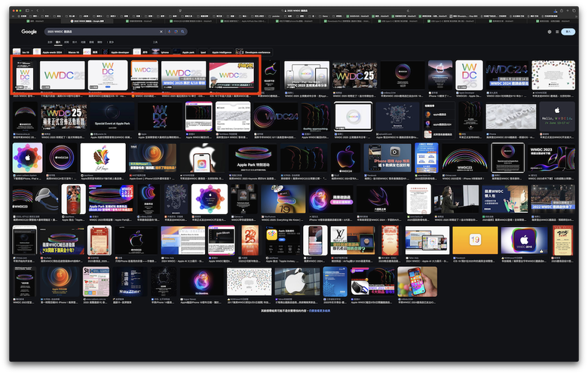Image resolution: width=588 pixels, height=374 pixels.
Task: Open the Google apps grid
Action: tap(557, 32)
